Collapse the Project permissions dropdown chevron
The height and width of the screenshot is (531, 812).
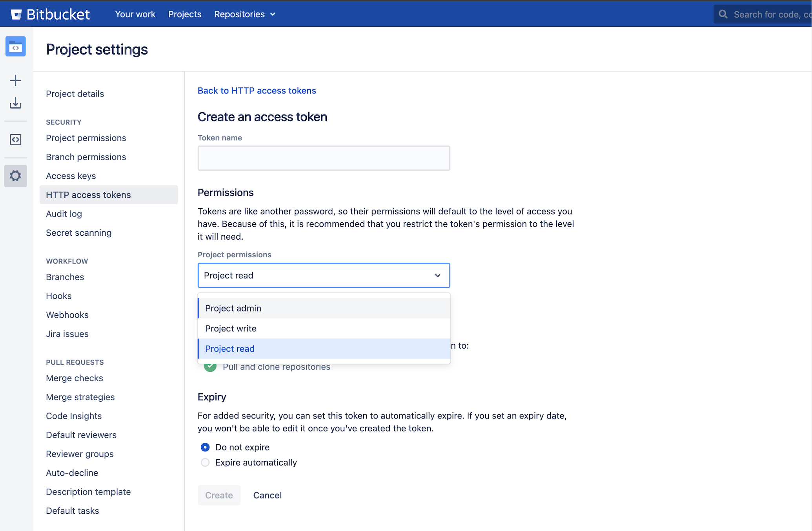[438, 276]
